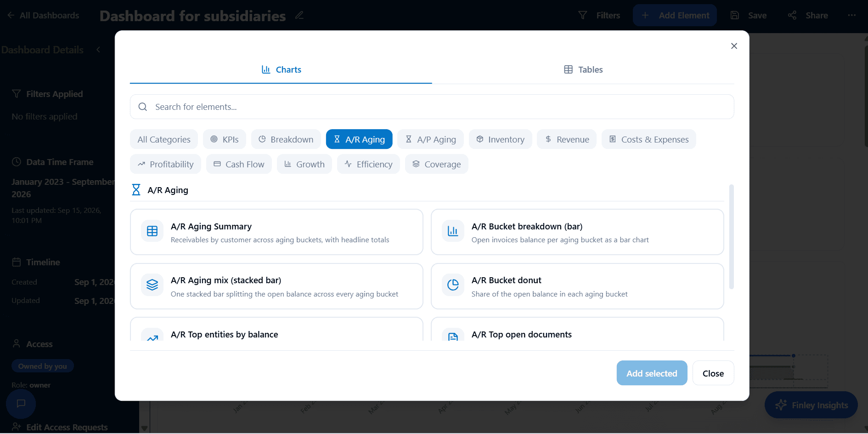This screenshot has width=868, height=434.
Task: Click the plus icon on Add Element
Action: tap(645, 15)
